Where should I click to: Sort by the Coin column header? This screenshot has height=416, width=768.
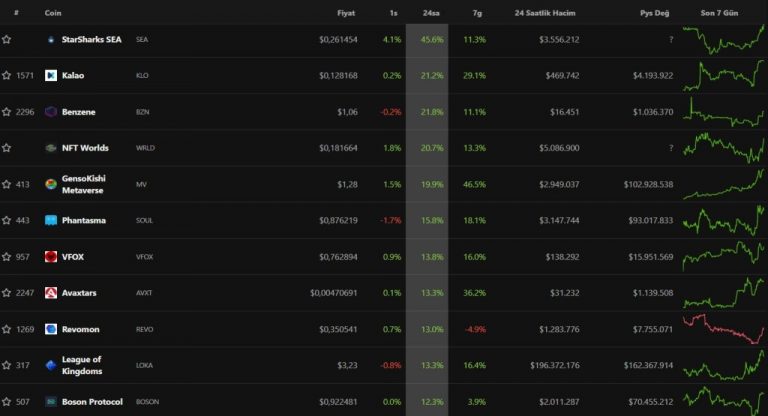coord(53,13)
